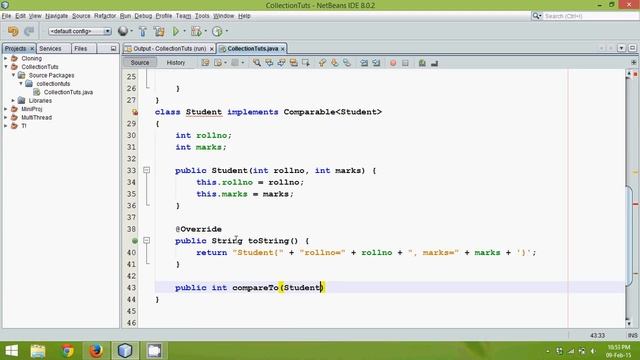Click the Debug Project icon

pos(196,31)
